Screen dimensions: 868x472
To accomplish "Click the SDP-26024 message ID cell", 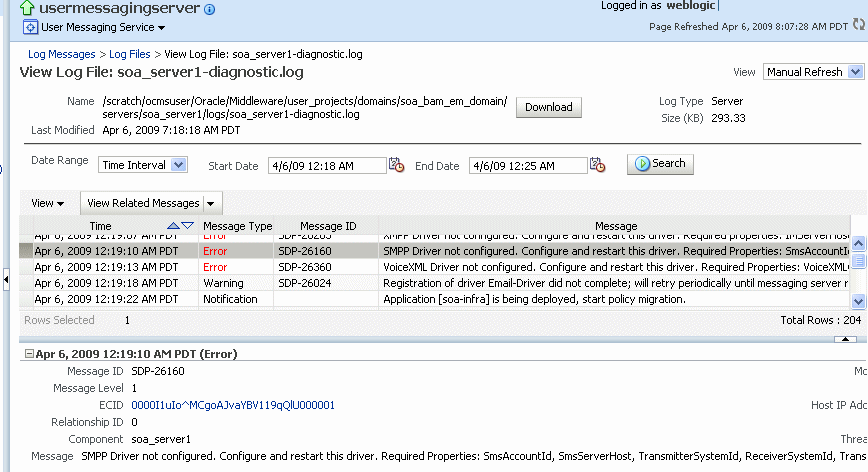I will 304,283.
